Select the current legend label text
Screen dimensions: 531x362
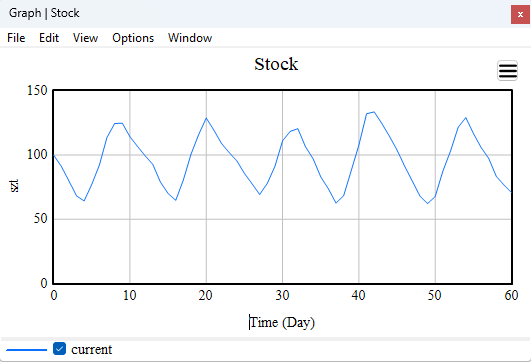click(91, 349)
